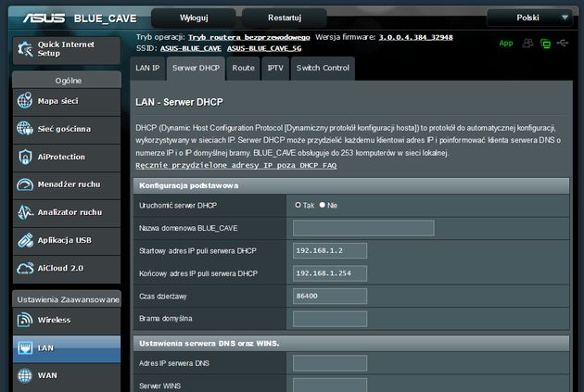Expand the Polski language dropdown
This screenshot has height=392, width=584.
[529, 18]
